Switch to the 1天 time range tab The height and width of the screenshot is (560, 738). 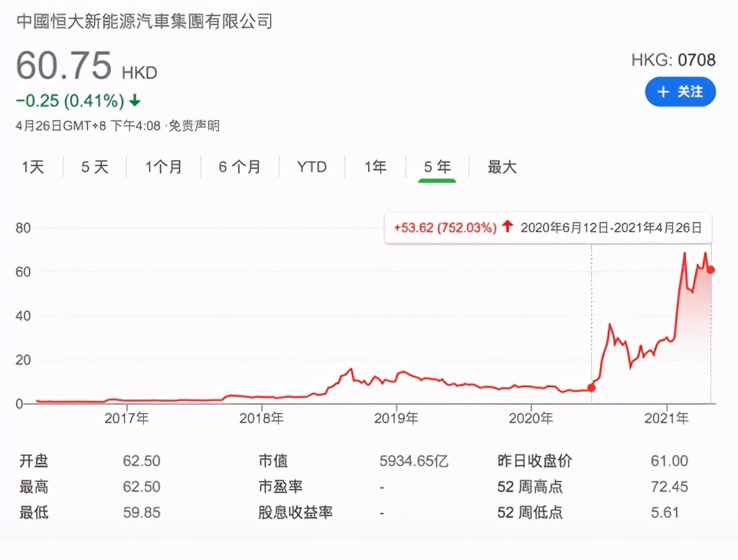tap(33, 166)
